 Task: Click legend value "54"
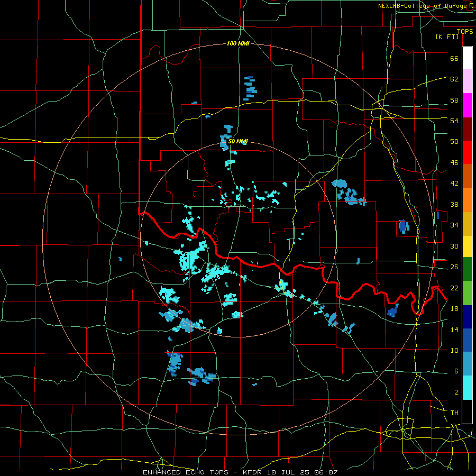click(x=454, y=121)
